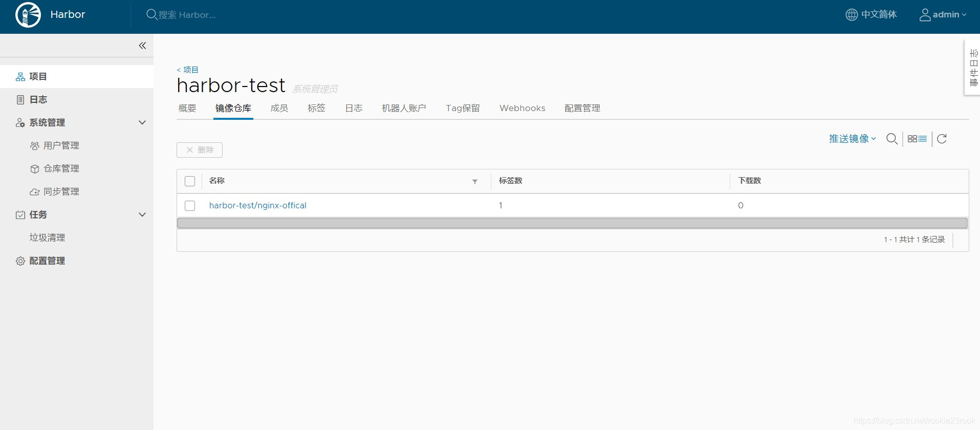Click the admin user avatar icon
Screen dimensions: 980x430
click(x=925, y=15)
